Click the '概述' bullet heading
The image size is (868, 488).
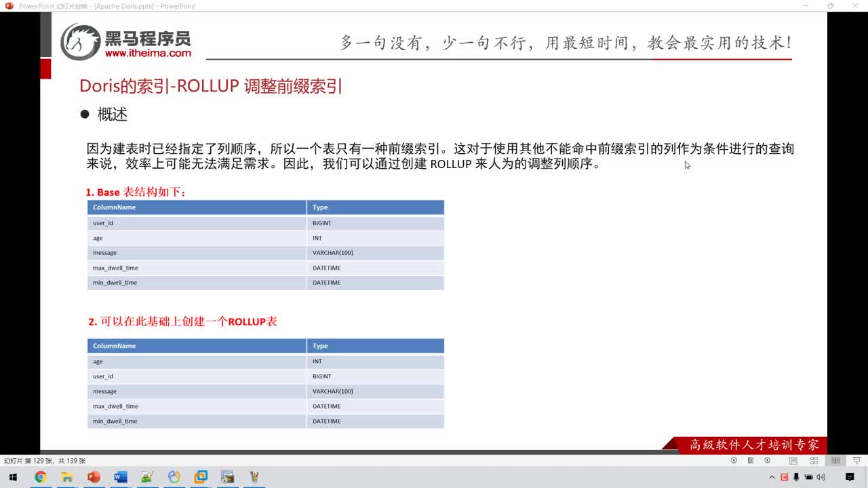pyautogui.click(x=112, y=115)
